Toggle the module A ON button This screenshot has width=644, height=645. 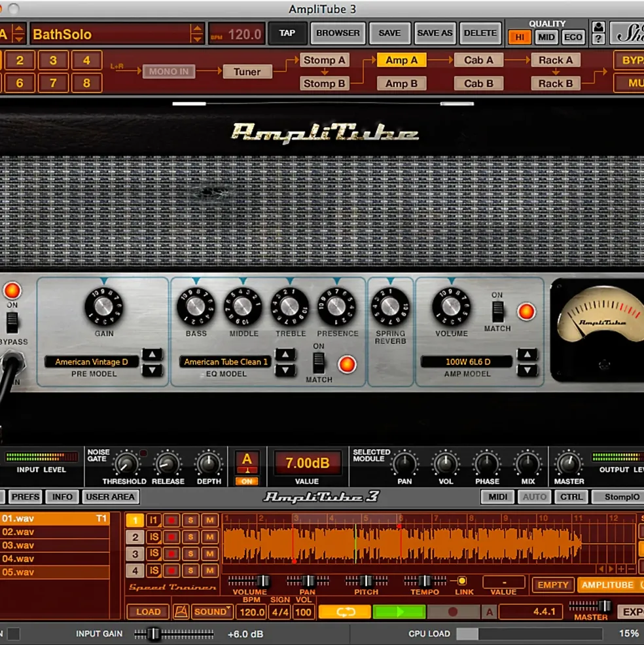coord(247,481)
